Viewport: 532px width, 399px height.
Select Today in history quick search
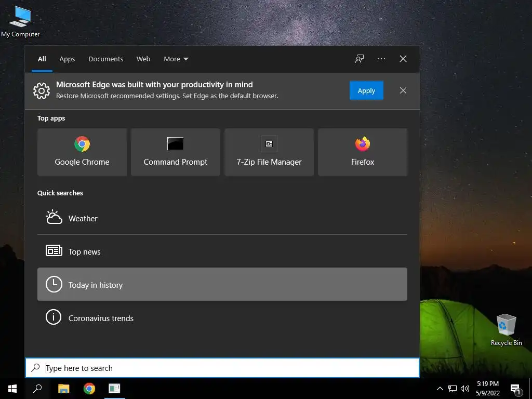click(x=222, y=284)
